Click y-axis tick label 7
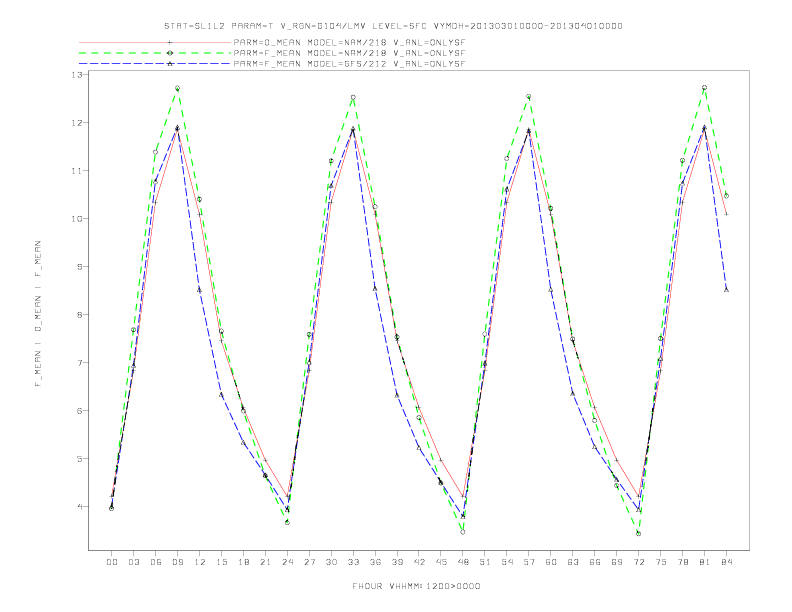Viewport: 792px width, 612px height. click(80, 363)
